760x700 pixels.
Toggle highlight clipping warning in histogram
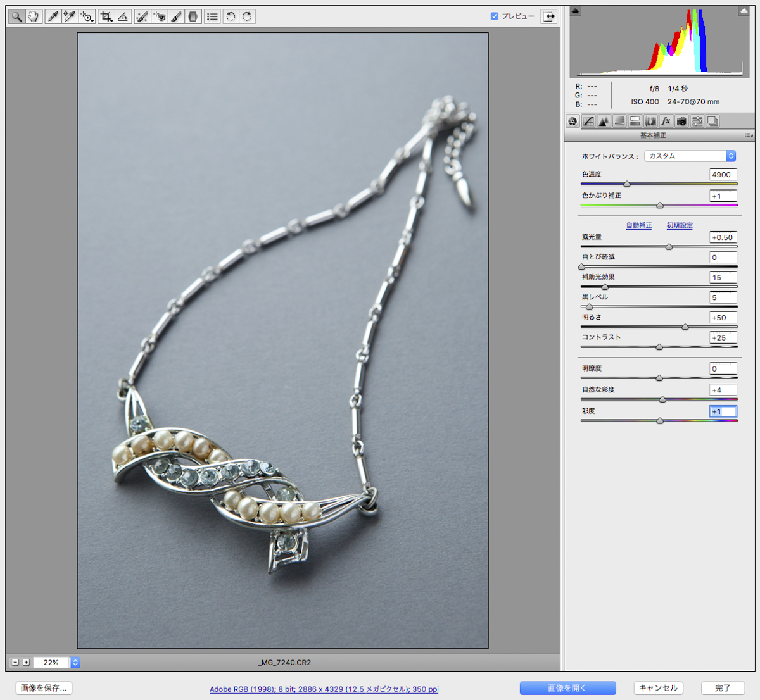click(744, 11)
